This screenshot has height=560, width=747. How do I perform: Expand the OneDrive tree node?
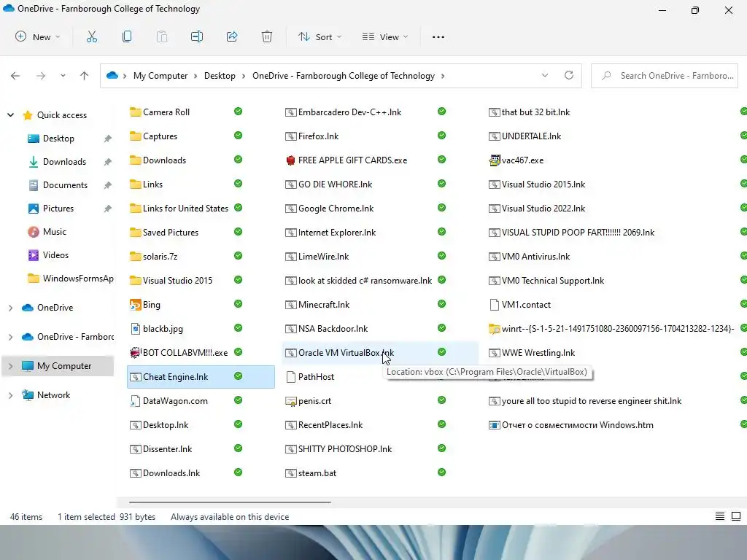10,308
